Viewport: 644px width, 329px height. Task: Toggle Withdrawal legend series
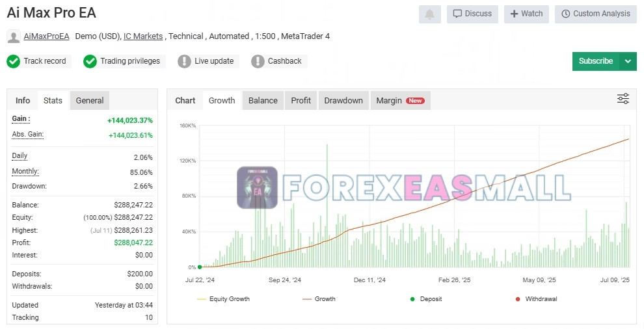coord(537,299)
